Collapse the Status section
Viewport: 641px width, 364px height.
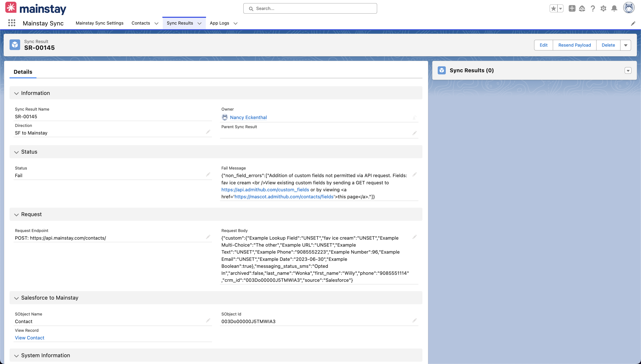point(17,152)
